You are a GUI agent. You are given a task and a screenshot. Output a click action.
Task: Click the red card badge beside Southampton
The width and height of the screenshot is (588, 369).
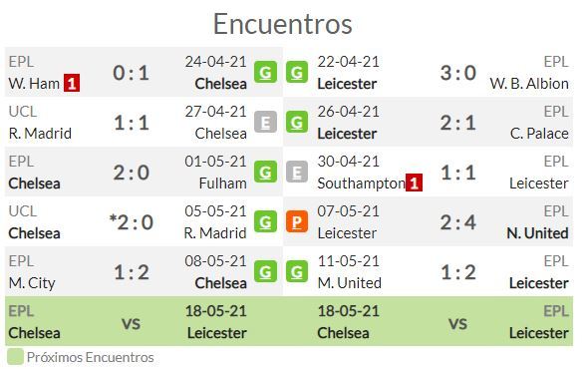414,183
